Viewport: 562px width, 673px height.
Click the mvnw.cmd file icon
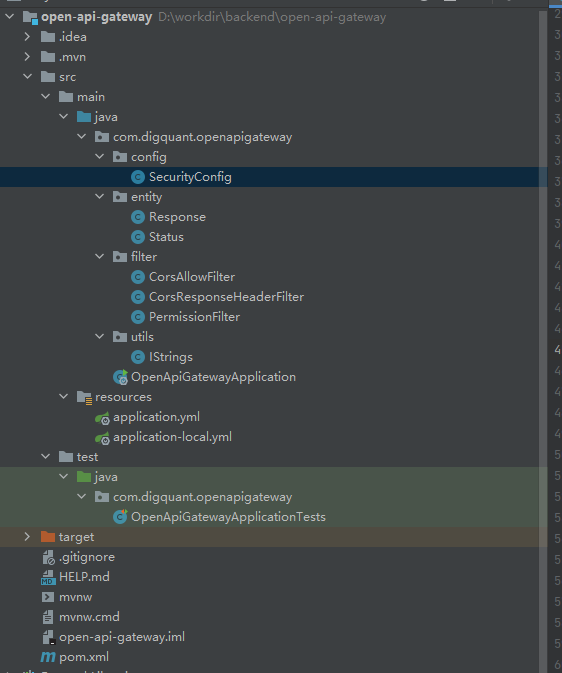pos(48,617)
